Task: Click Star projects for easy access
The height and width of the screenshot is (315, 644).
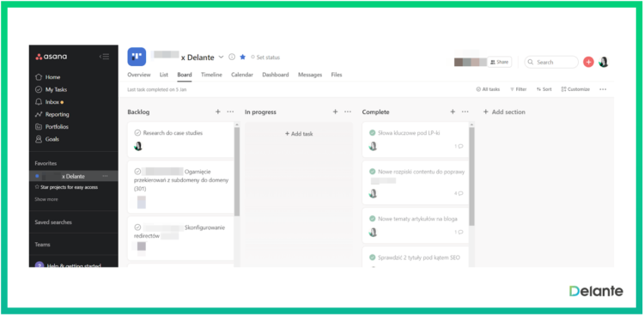Action: (x=66, y=187)
